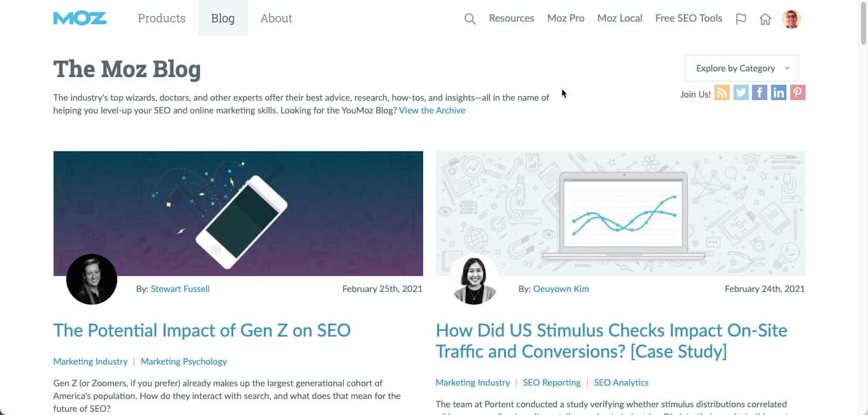Click the home icon in the header
This screenshot has height=415, width=868.
coord(765,19)
